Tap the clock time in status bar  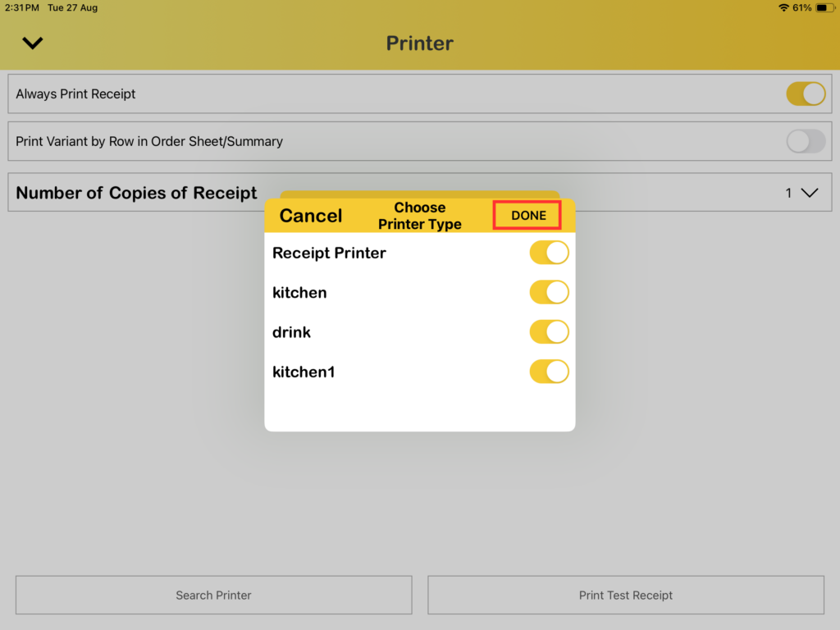pos(21,7)
